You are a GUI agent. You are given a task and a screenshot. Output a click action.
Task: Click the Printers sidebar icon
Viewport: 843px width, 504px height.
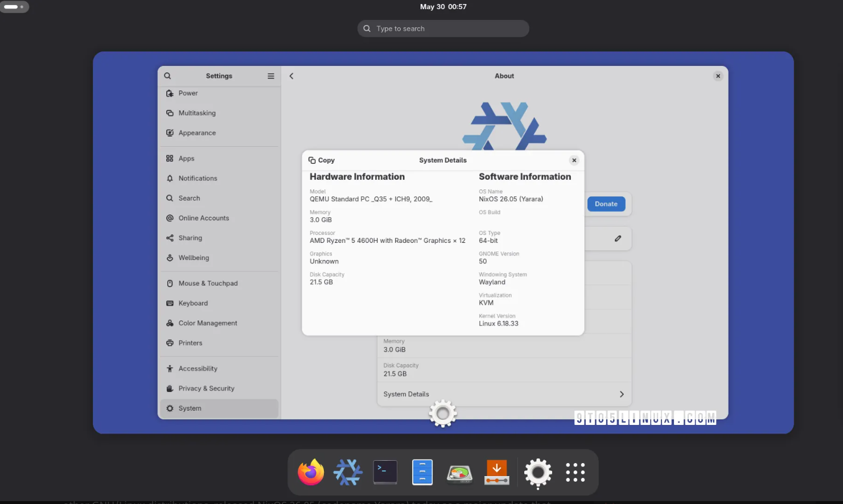170,343
